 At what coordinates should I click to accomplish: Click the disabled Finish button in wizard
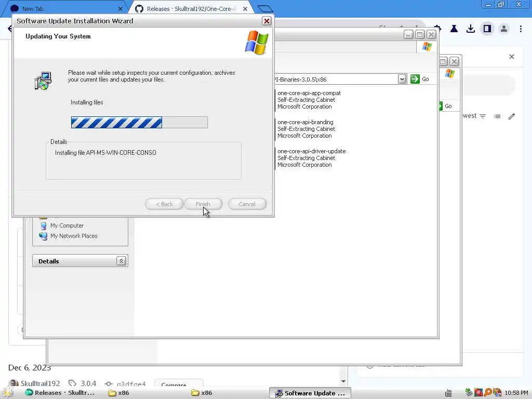pyautogui.click(x=203, y=204)
